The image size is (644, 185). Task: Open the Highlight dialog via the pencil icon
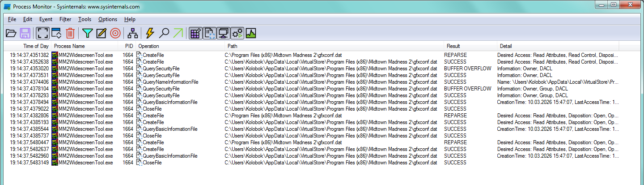pyautogui.click(x=101, y=33)
